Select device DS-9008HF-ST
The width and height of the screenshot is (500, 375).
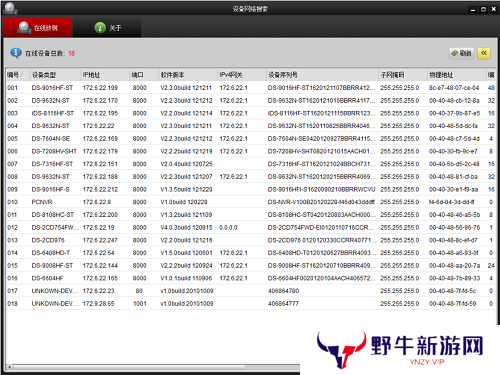[52, 266]
